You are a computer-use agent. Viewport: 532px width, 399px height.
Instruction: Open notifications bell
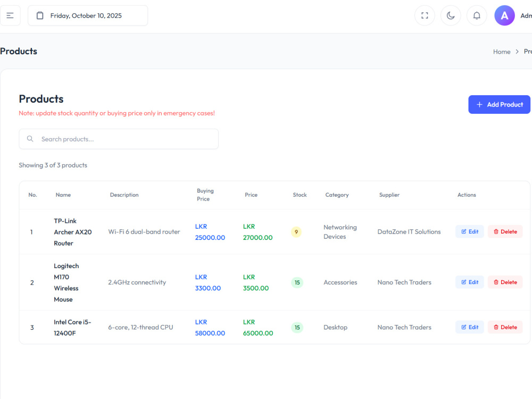click(x=477, y=15)
